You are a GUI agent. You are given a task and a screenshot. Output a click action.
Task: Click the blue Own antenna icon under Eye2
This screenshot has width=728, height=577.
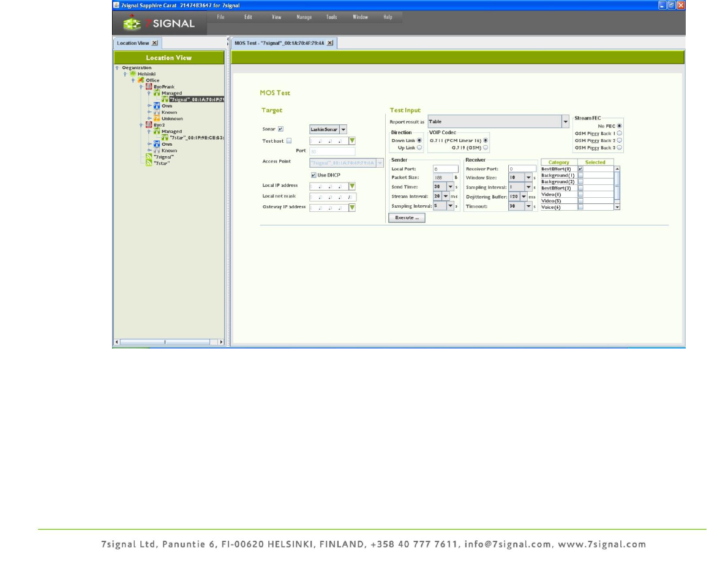(157, 144)
